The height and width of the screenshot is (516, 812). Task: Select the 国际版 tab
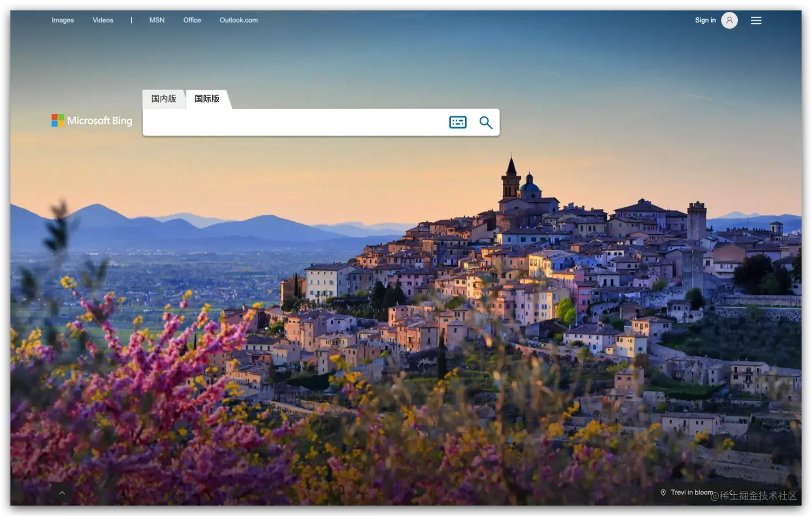pos(207,99)
